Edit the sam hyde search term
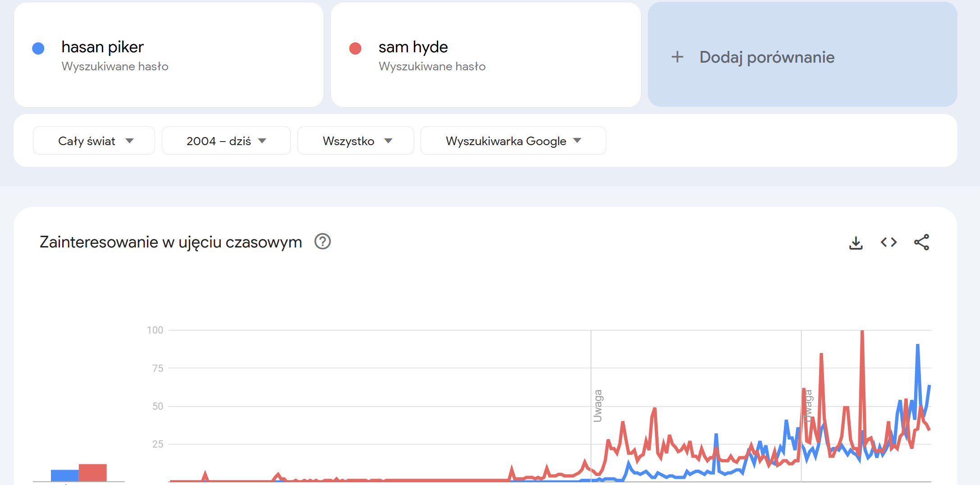Viewport: 980px width, 485px height. click(413, 47)
